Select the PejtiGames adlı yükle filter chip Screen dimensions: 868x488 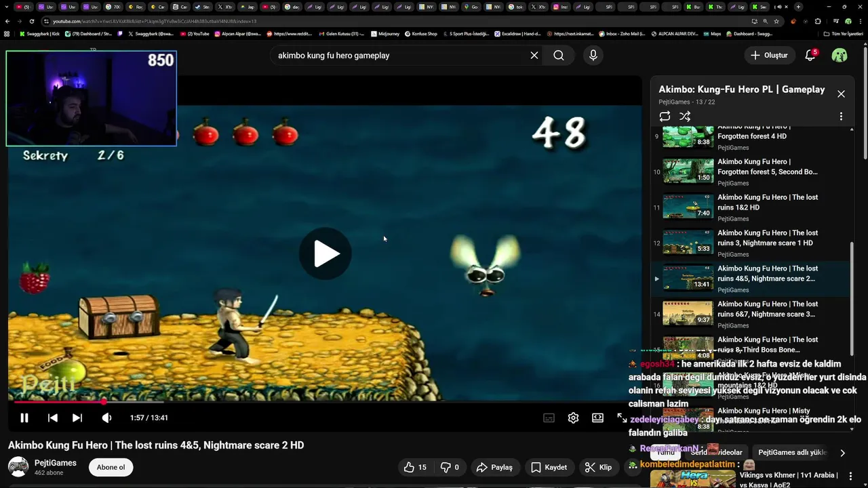point(792,452)
